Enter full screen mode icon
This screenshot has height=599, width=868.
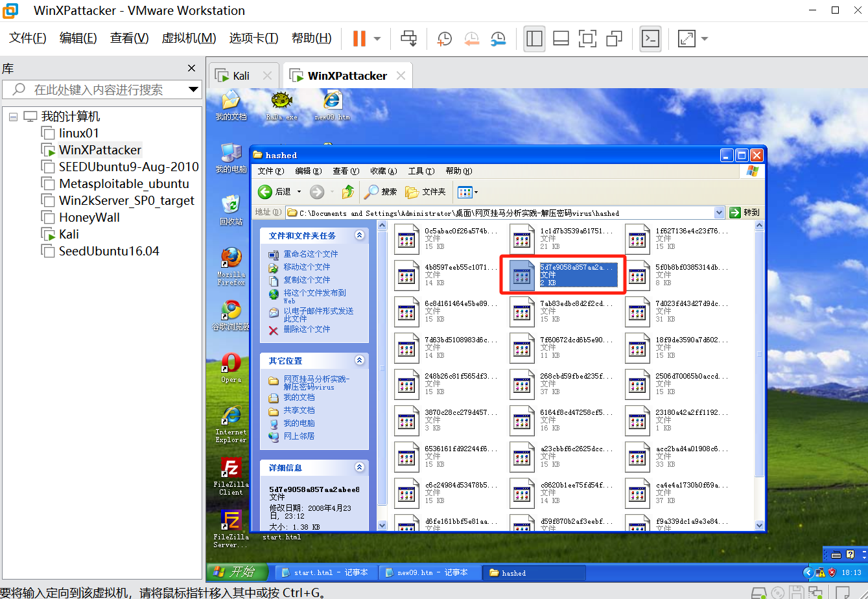coord(587,39)
